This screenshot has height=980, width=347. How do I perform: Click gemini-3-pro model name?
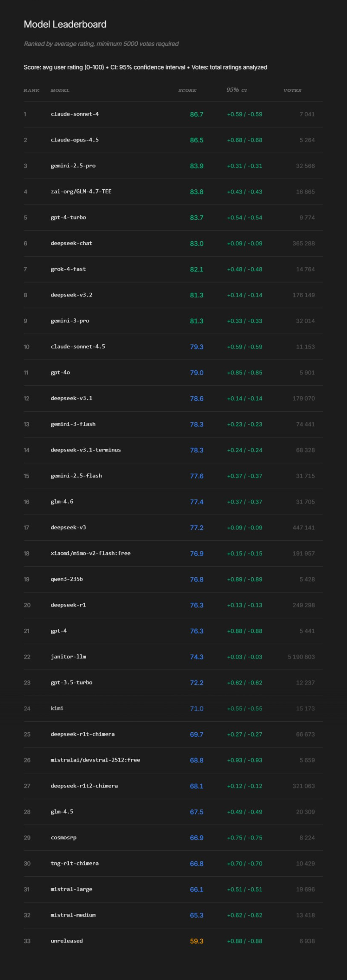70,321
